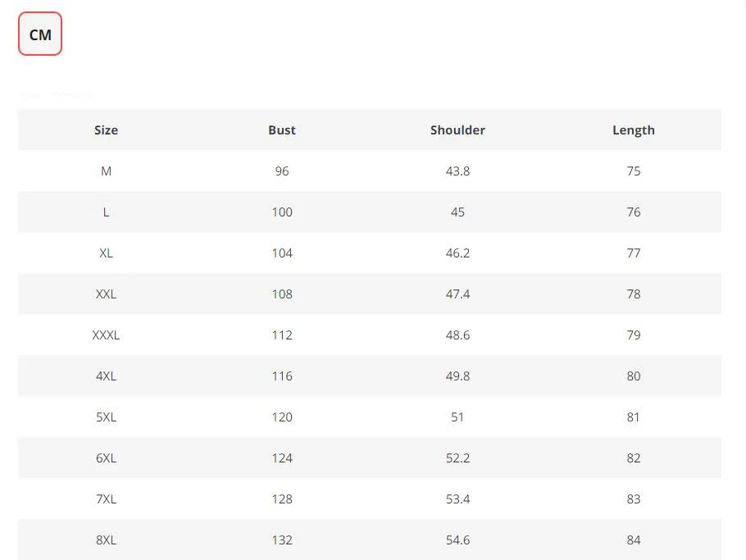
Task: Select the 7XL size label
Action: 106,499
